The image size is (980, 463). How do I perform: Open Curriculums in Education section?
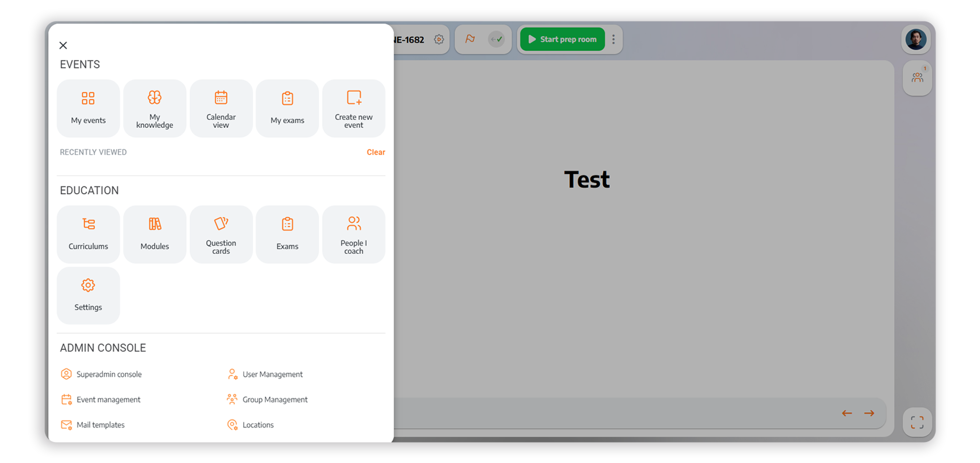tap(88, 234)
